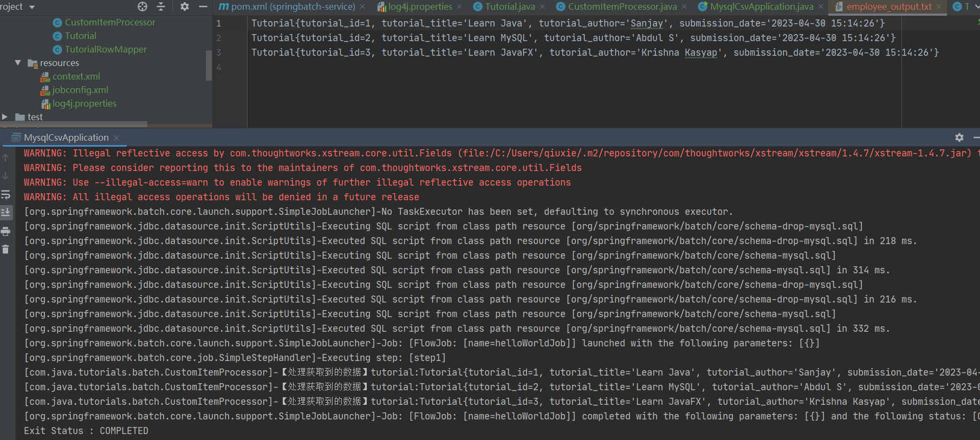Close CustomItemProcessor.java editor tab
The width and height of the screenshot is (980, 440).
click(x=684, y=6)
